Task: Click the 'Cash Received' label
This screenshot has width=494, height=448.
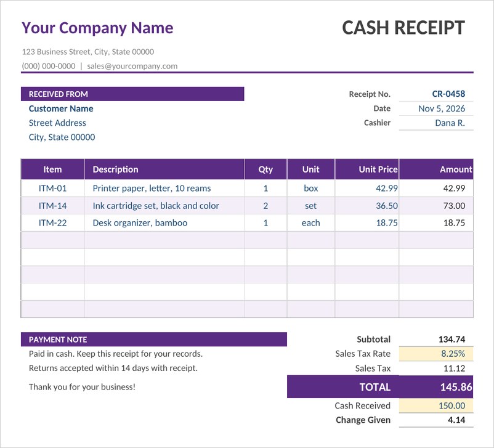Action: click(x=362, y=405)
